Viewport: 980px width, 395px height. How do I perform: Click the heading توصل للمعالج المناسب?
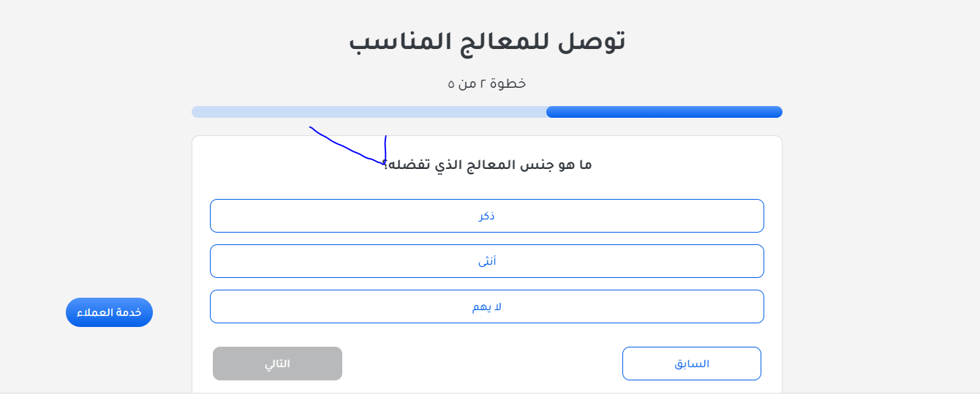coord(487,42)
